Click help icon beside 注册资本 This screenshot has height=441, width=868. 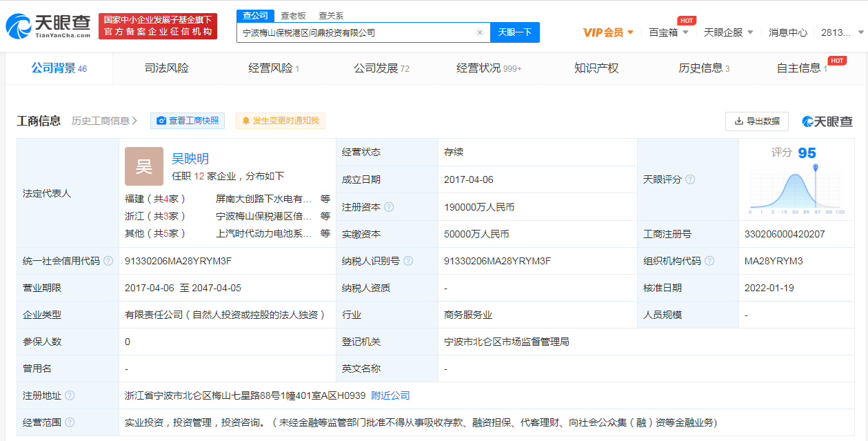[x=389, y=207]
